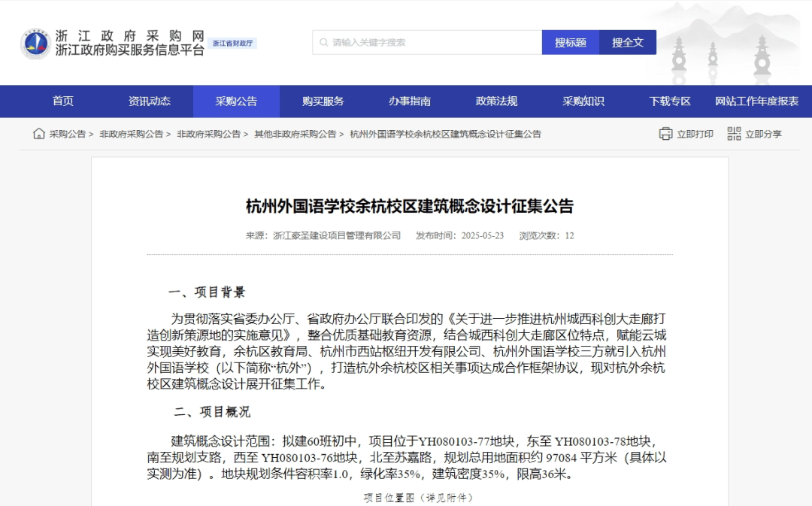Click the 搜标题 button

point(571,42)
